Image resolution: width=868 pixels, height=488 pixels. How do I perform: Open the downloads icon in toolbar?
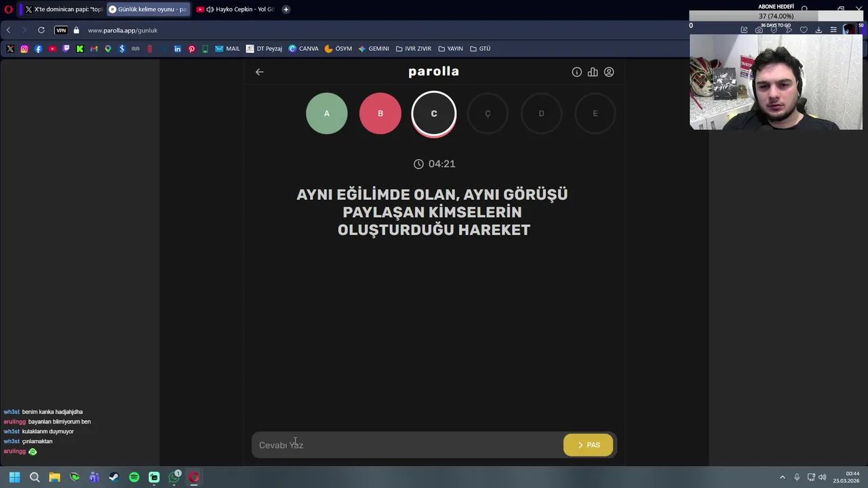coord(818,30)
